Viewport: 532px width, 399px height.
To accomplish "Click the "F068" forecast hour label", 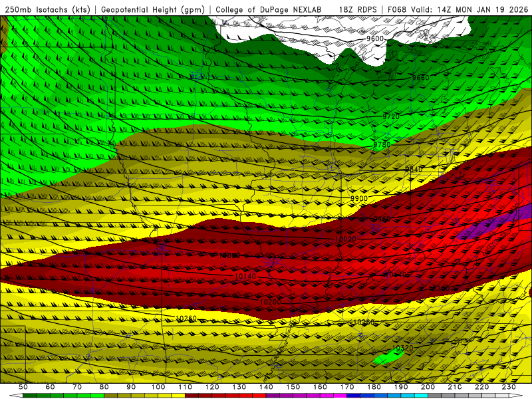I will click(x=397, y=9).
